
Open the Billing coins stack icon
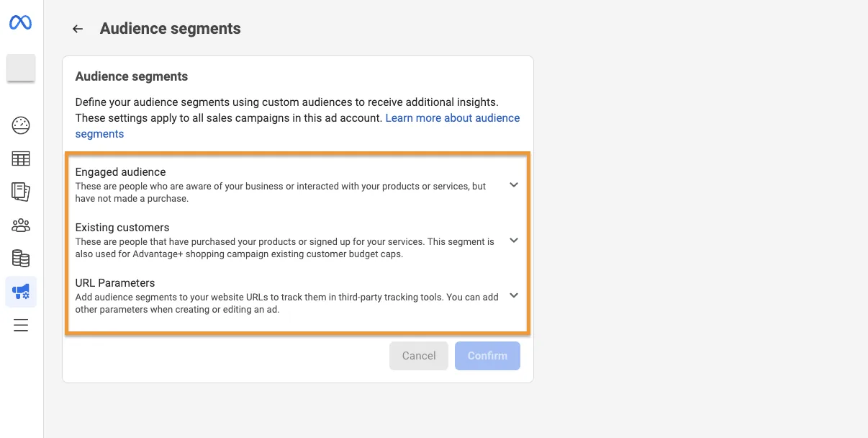(x=21, y=259)
